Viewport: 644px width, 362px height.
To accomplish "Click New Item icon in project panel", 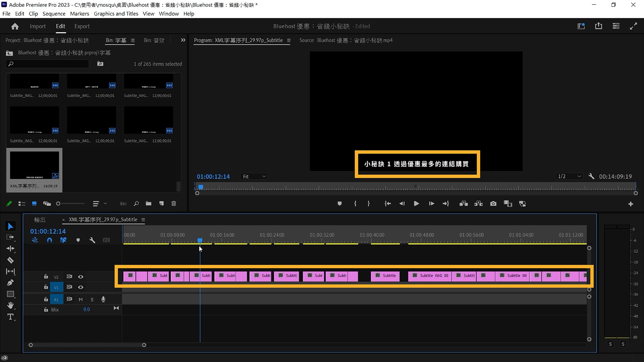I will tap(161, 203).
